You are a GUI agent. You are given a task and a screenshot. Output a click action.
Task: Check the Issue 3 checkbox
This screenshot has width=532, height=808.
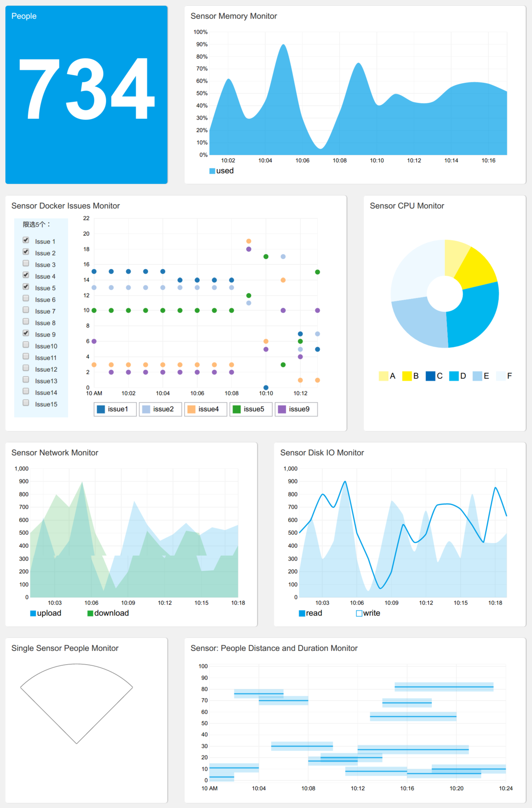pyautogui.click(x=26, y=263)
